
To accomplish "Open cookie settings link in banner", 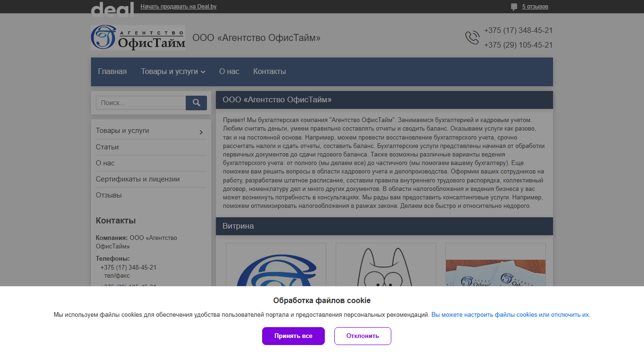I will click(x=510, y=315).
